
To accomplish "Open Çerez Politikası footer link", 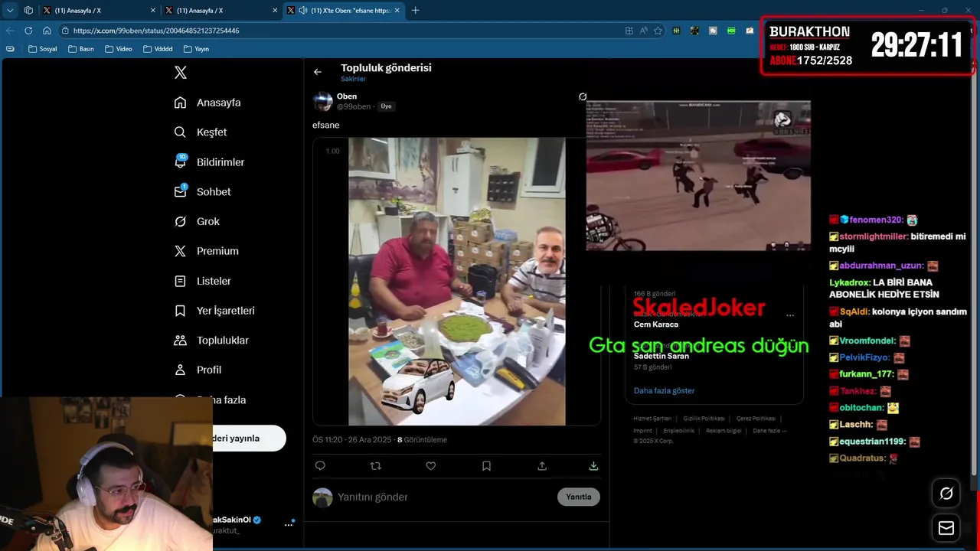I will coord(756,419).
